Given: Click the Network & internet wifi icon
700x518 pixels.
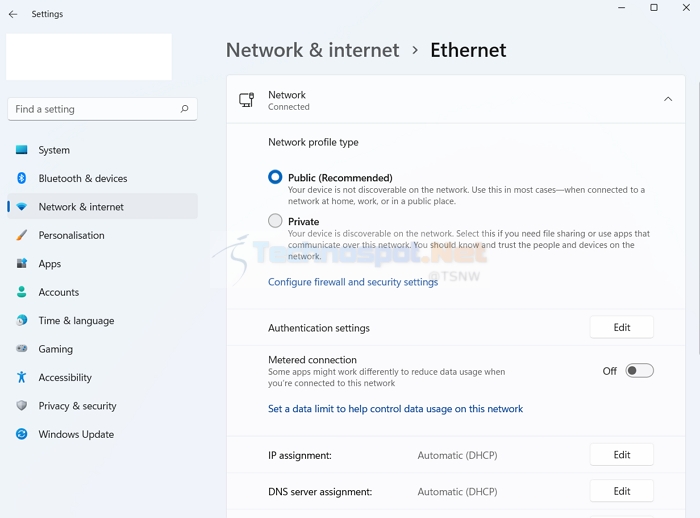Looking at the screenshot, I should click(21, 207).
